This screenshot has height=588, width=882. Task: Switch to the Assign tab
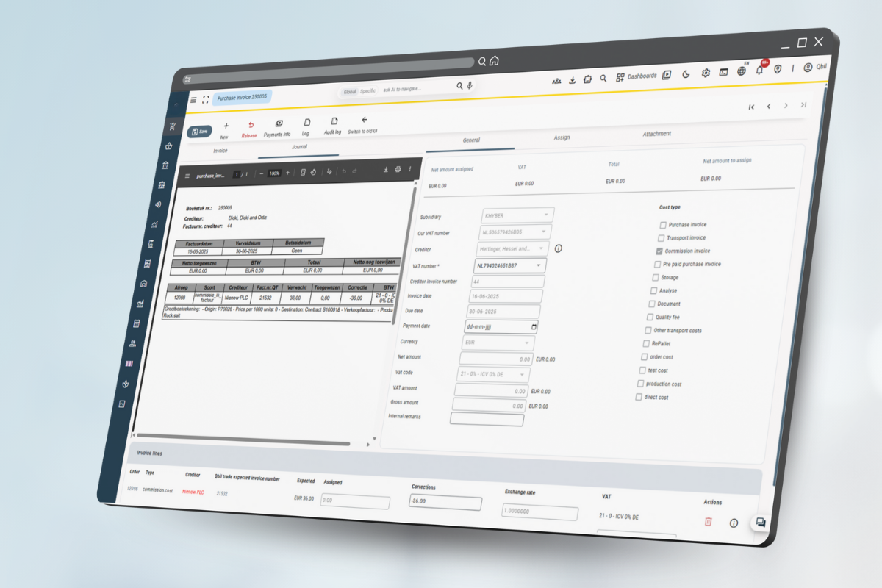click(x=562, y=137)
